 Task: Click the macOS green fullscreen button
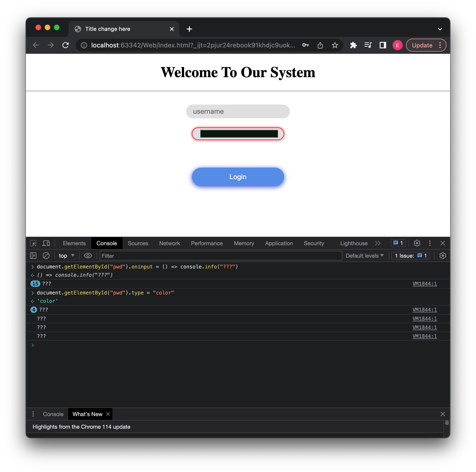point(57,28)
